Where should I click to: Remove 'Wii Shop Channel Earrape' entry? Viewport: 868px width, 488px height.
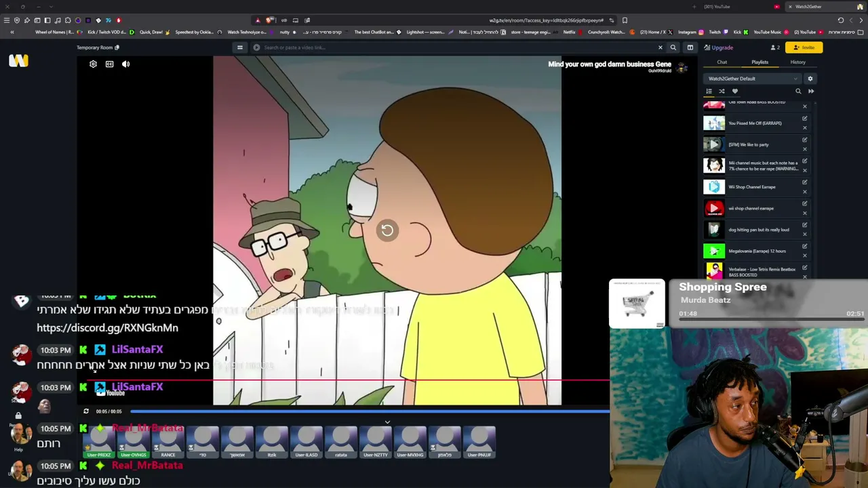pos(805,192)
